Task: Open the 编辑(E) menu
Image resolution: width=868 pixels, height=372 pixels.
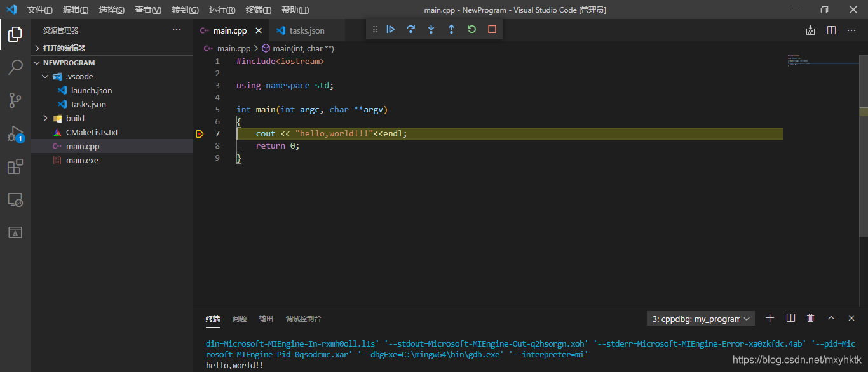Action: [x=76, y=10]
